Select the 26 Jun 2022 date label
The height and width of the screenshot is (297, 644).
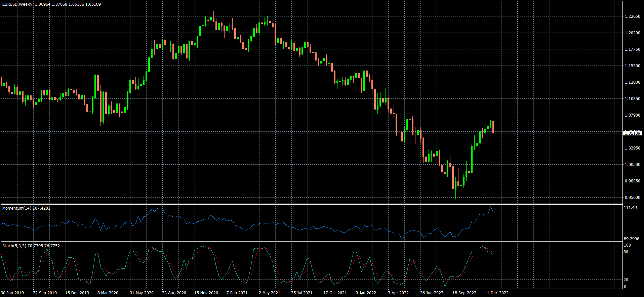tap(432, 293)
